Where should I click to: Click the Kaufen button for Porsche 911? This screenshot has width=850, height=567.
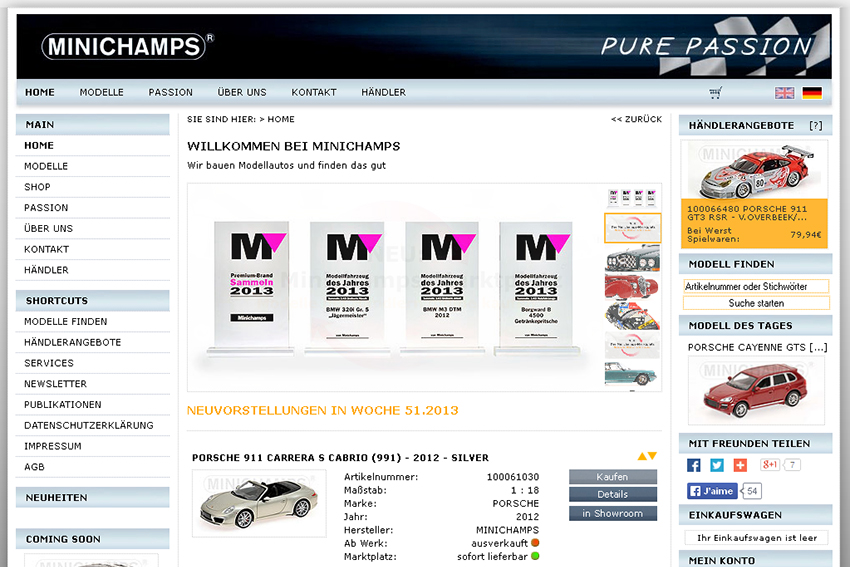pos(613,476)
